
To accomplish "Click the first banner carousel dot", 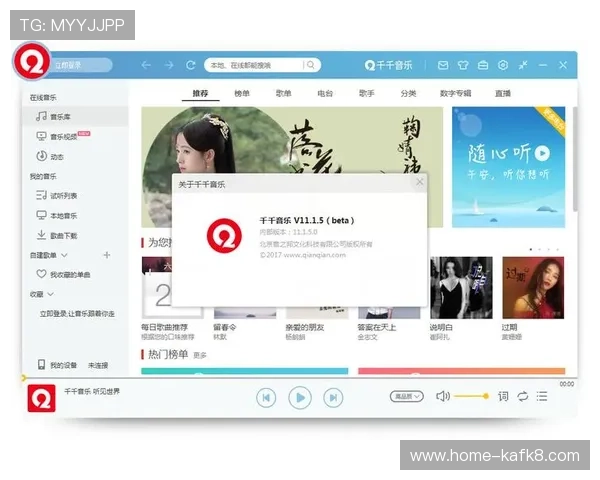I will (x=531, y=249).
